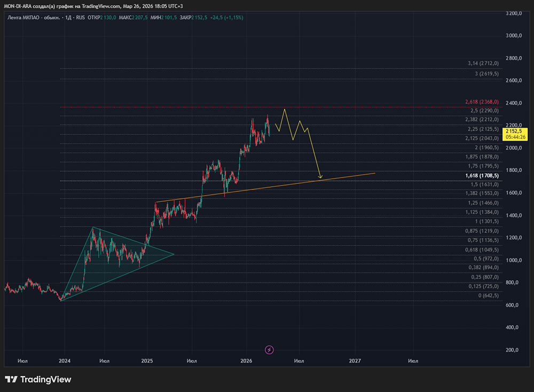Click the yellow current price label 2 152,5
Image resolution: width=534 pixels, height=392 pixels.
coord(515,134)
